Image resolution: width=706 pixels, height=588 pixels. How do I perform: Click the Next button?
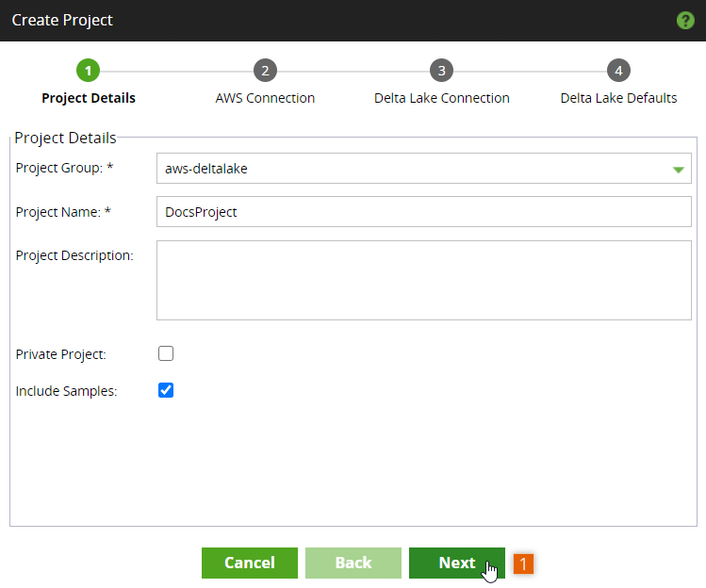click(x=456, y=563)
